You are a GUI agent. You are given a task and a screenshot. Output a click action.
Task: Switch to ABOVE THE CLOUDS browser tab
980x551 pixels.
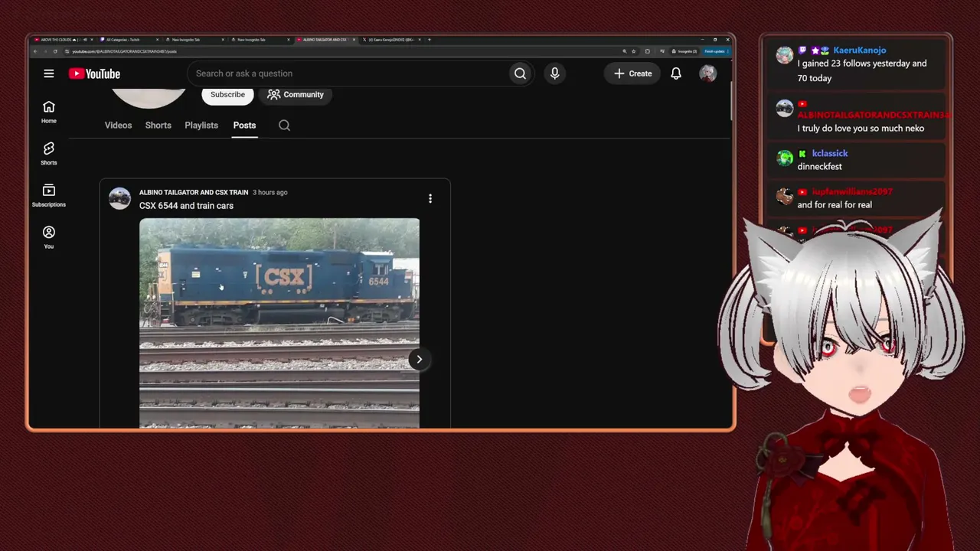click(61, 39)
